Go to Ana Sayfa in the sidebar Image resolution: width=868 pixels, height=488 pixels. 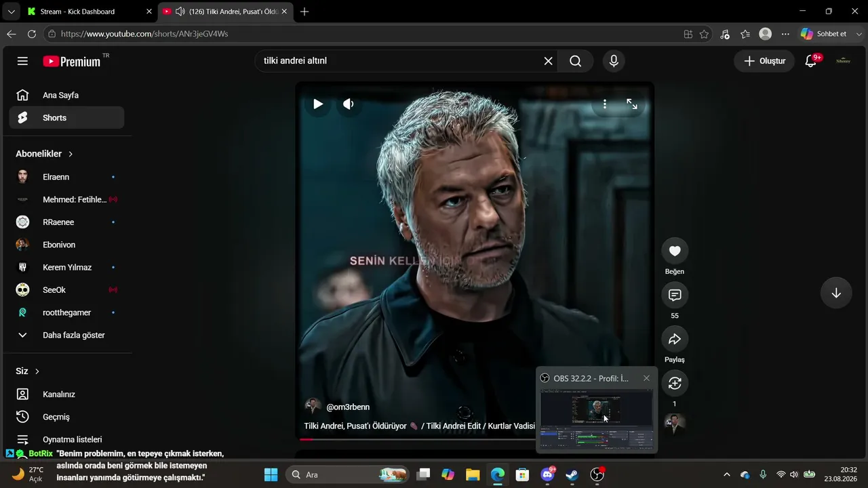66,95
